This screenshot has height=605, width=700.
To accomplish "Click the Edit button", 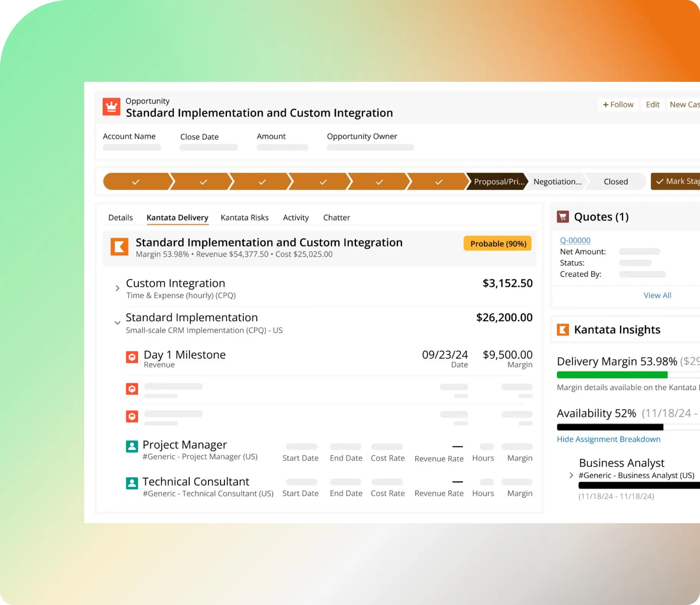I will [652, 104].
